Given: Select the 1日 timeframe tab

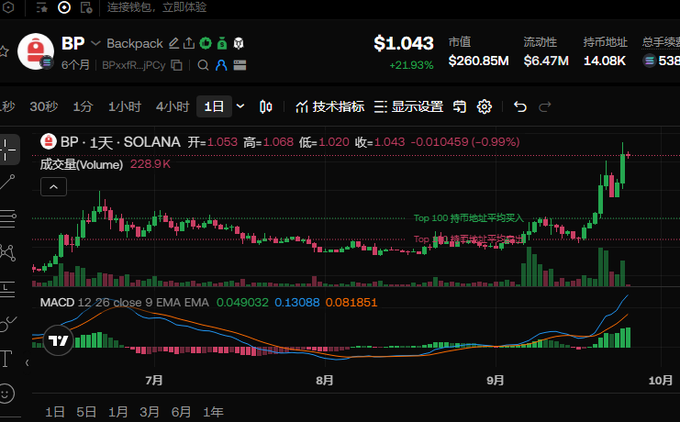Looking at the screenshot, I should 214,106.
